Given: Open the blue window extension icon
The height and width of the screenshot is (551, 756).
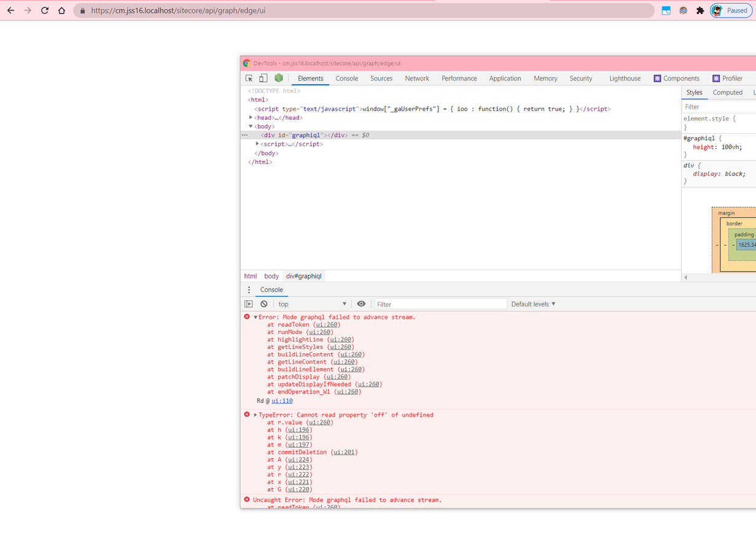Looking at the screenshot, I should pyautogui.click(x=666, y=10).
